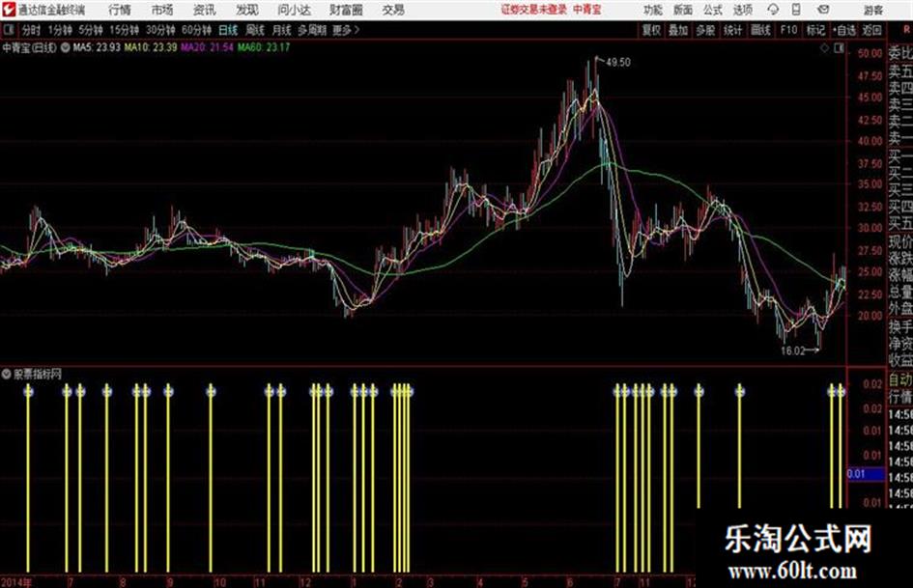This screenshot has width=913, height=588.
Task: Click the MA60: 23.17 label
Action: pyautogui.click(x=263, y=47)
